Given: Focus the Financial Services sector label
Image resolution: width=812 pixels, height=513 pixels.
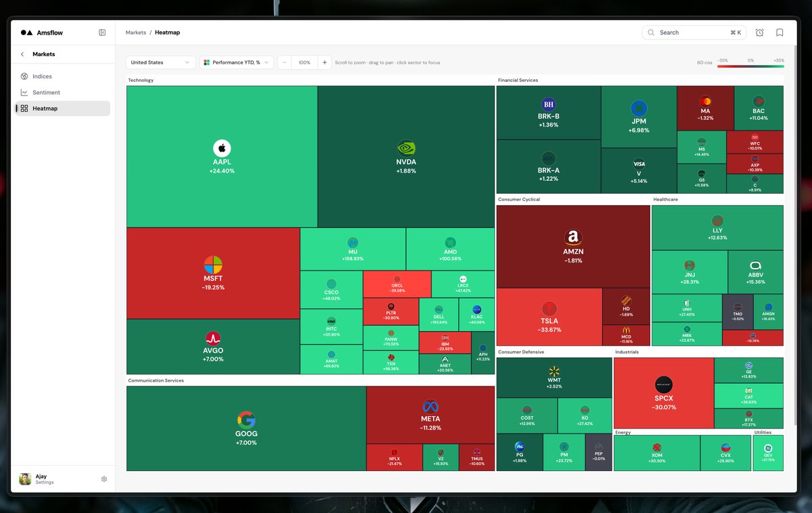Looking at the screenshot, I should 518,81.
